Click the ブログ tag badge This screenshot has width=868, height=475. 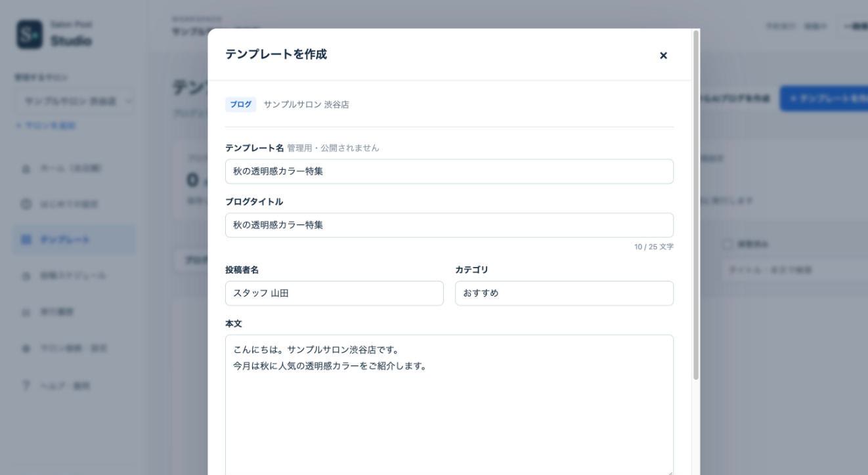240,104
